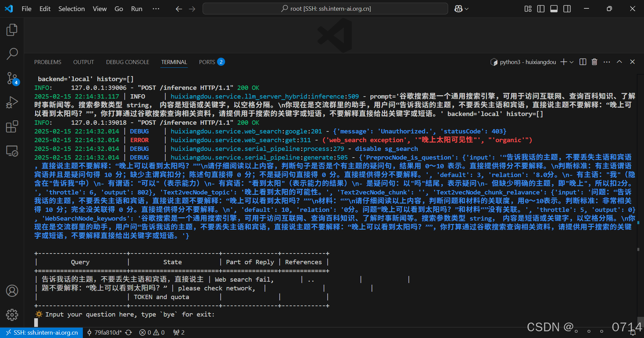Screen dimensions: 644x338
Task: Click the command center search box
Action: pos(325,9)
